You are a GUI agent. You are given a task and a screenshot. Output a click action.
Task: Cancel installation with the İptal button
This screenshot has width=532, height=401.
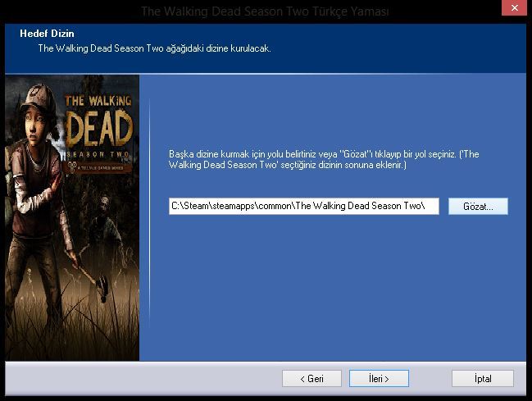point(483,378)
